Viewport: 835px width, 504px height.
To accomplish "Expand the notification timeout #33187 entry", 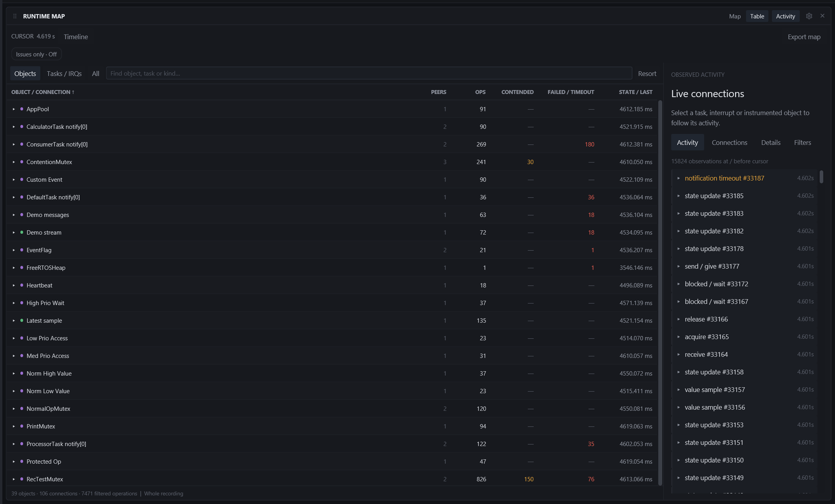I will pyautogui.click(x=679, y=178).
